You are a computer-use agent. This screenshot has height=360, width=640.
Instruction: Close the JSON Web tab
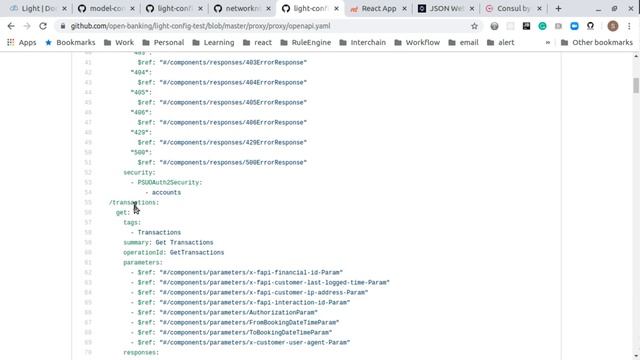click(x=472, y=9)
